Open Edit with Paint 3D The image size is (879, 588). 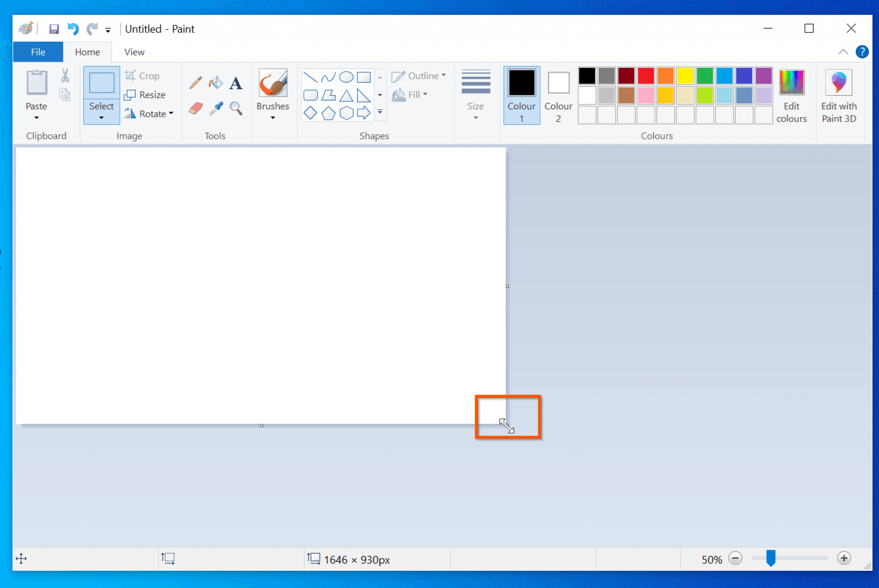(x=838, y=95)
